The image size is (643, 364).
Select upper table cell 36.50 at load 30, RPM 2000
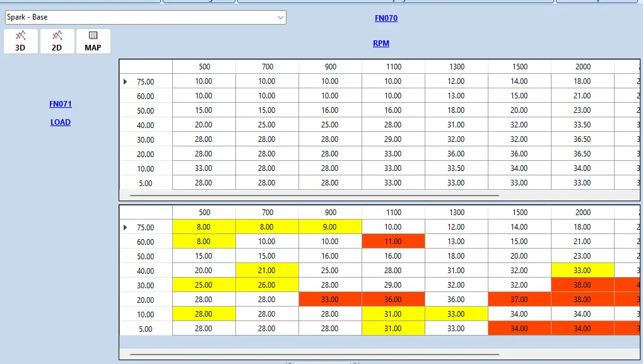coord(582,139)
